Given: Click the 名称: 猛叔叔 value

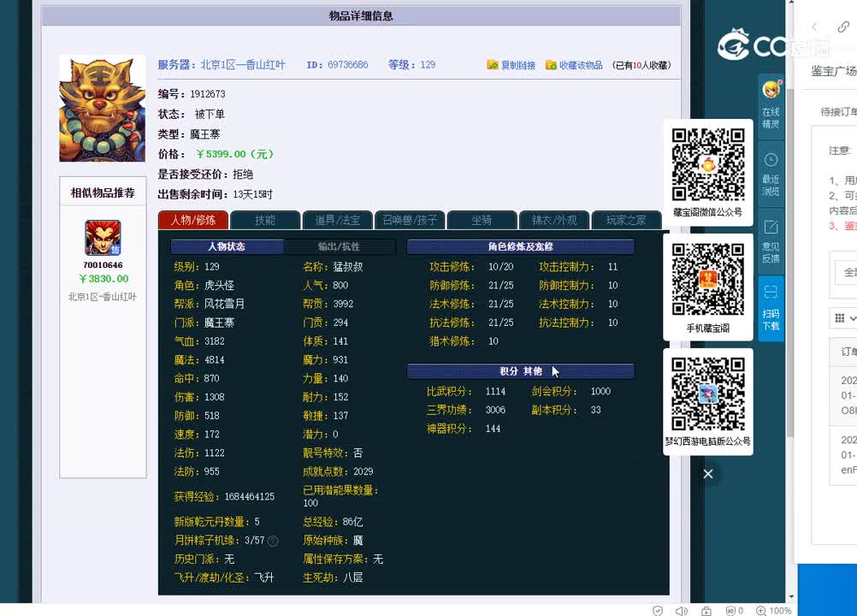Looking at the screenshot, I should point(347,267).
